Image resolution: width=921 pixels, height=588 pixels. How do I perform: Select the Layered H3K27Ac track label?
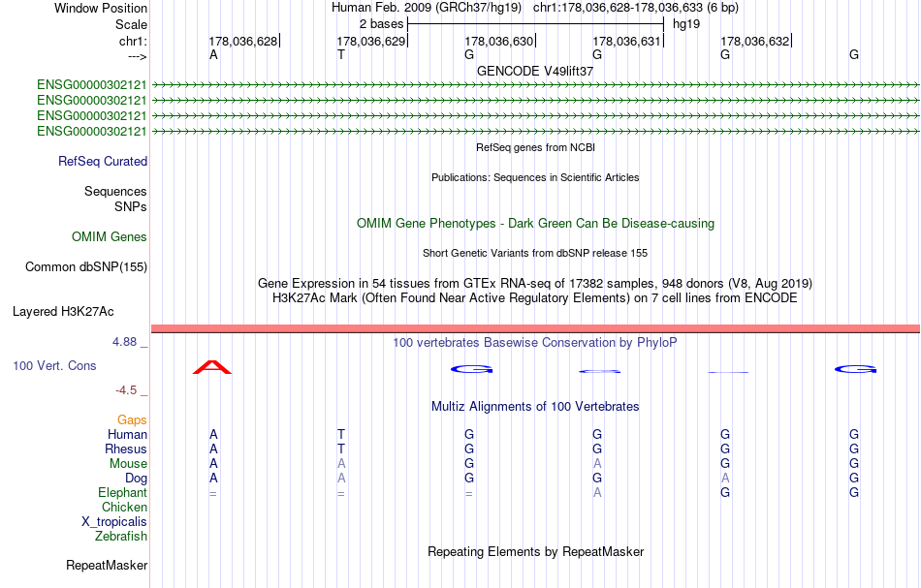(63, 312)
